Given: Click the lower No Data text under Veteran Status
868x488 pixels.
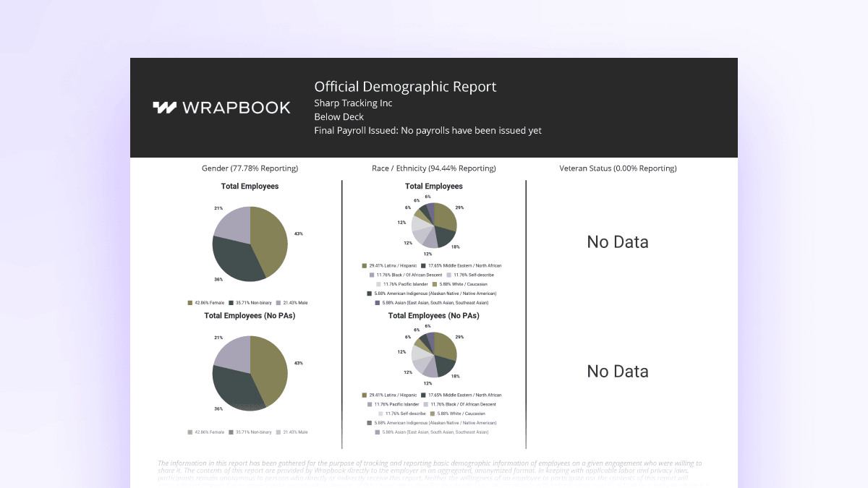Looking at the screenshot, I should point(618,371).
